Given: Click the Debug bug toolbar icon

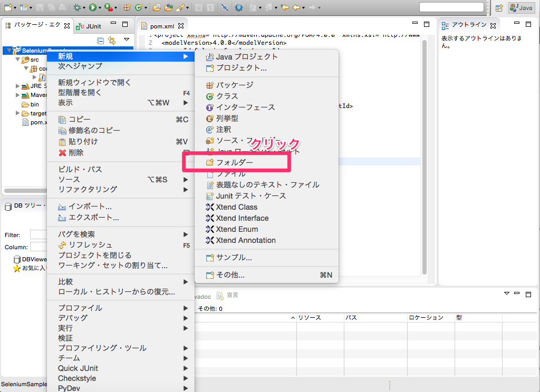Looking at the screenshot, I should click(77, 7).
